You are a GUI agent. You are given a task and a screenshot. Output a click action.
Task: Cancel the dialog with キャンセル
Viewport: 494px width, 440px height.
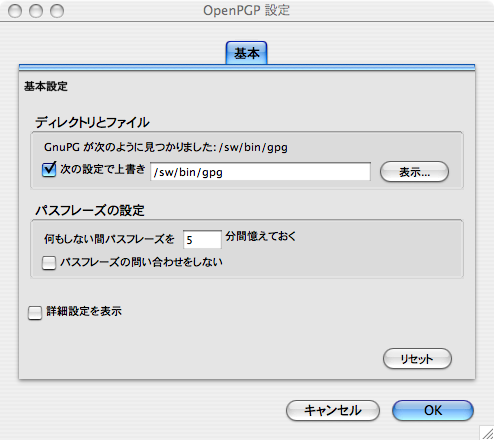pyautogui.click(x=333, y=410)
